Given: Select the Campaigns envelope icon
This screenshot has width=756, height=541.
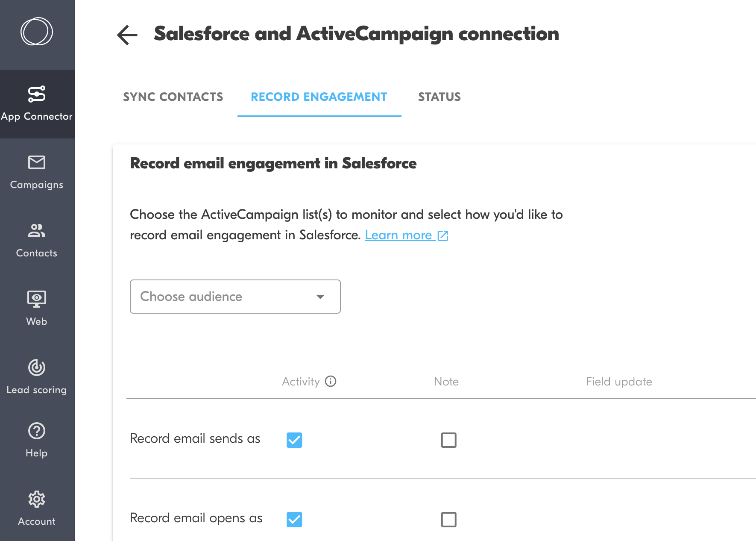Looking at the screenshot, I should point(36,162).
